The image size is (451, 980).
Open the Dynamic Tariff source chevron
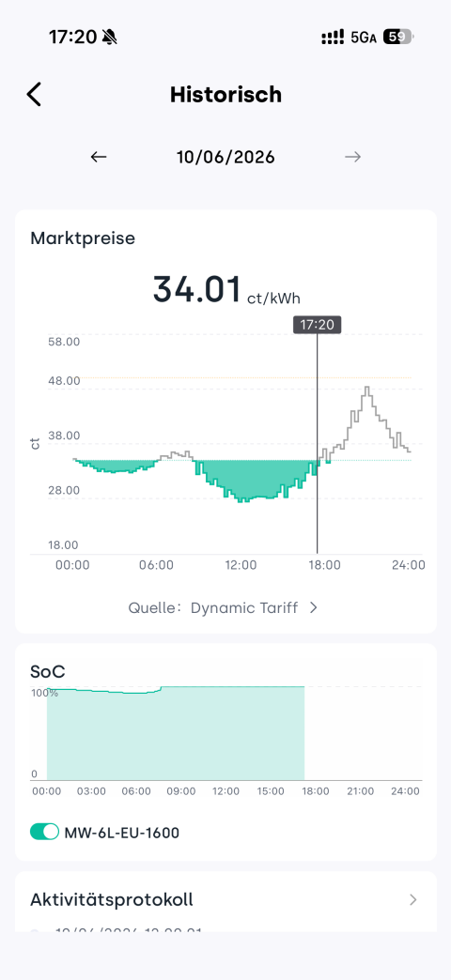pyautogui.click(x=314, y=607)
